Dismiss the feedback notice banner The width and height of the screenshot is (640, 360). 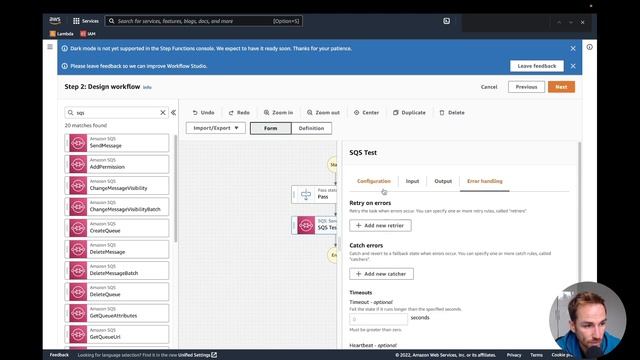(573, 66)
